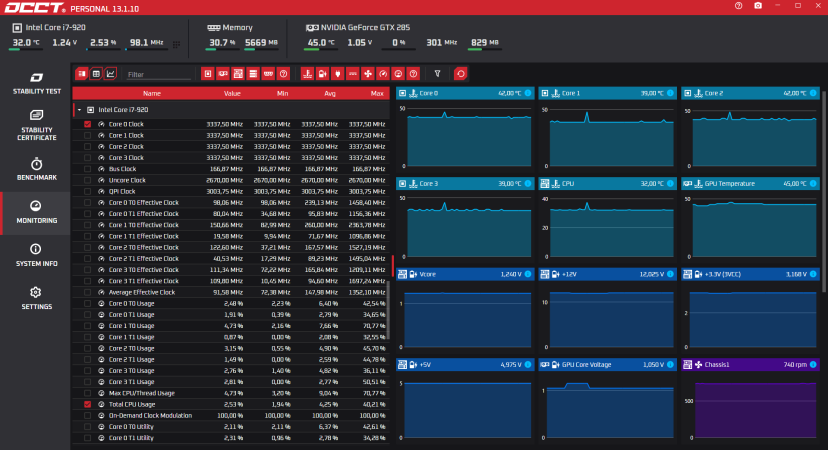The image size is (828, 450).
Task: Check the QPI Clock checkbox
Action: point(88,191)
